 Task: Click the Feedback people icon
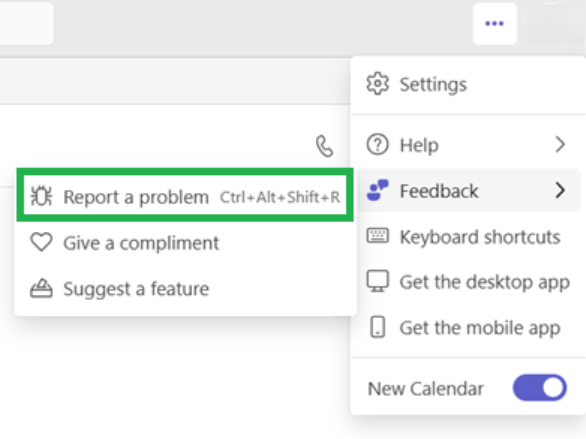[x=377, y=190]
